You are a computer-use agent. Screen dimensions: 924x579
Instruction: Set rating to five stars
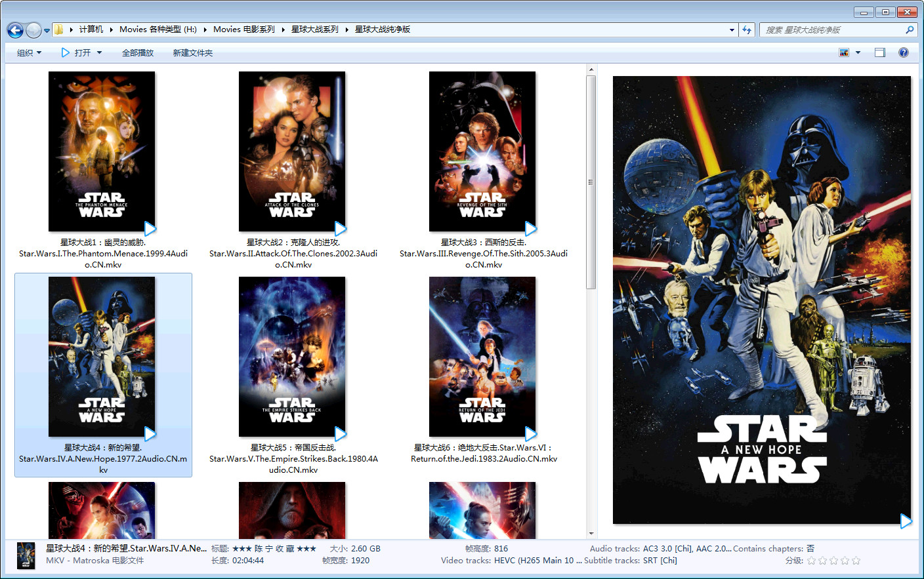click(856, 561)
